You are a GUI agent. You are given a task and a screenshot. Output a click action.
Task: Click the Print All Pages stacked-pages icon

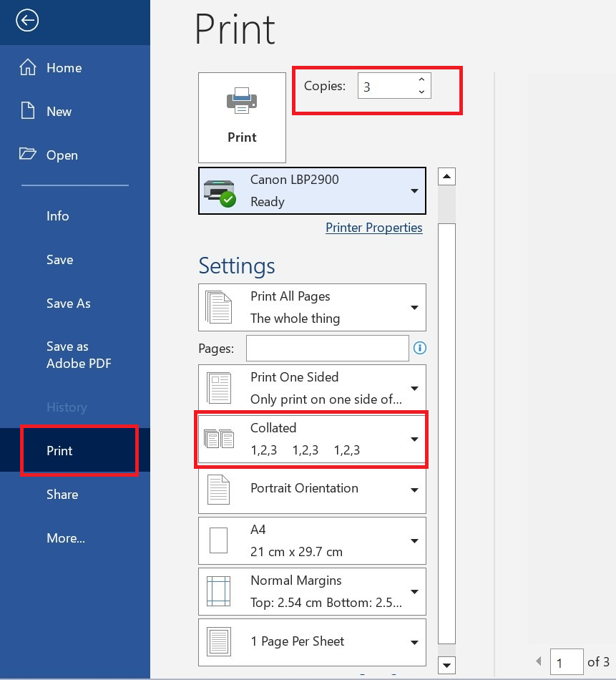tap(218, 307)
